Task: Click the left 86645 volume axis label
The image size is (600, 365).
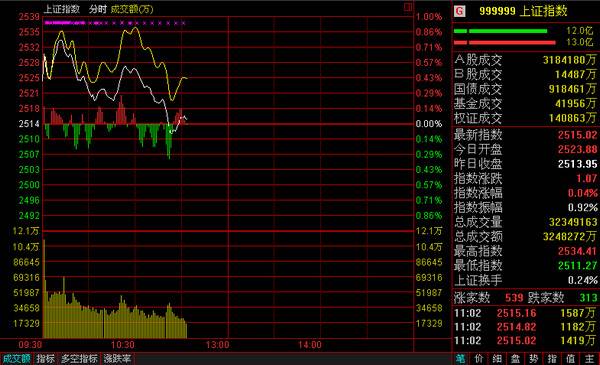Action: [26, 262]
